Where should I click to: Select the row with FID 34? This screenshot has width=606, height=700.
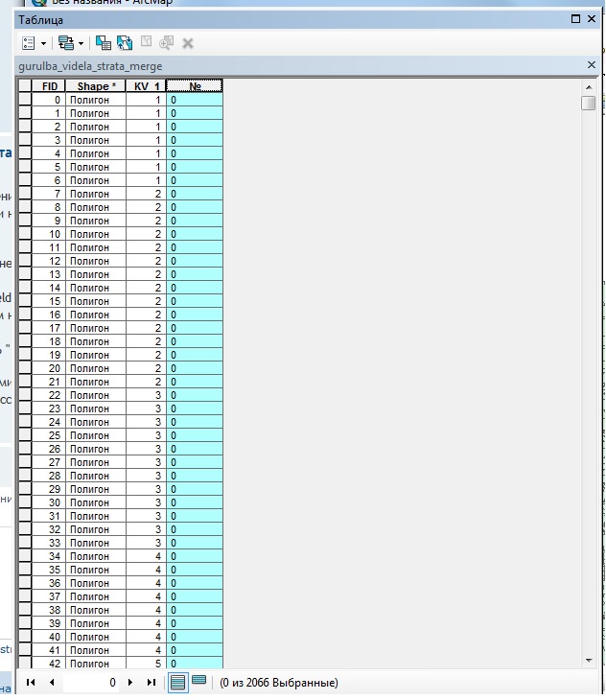tap(25, 556)
